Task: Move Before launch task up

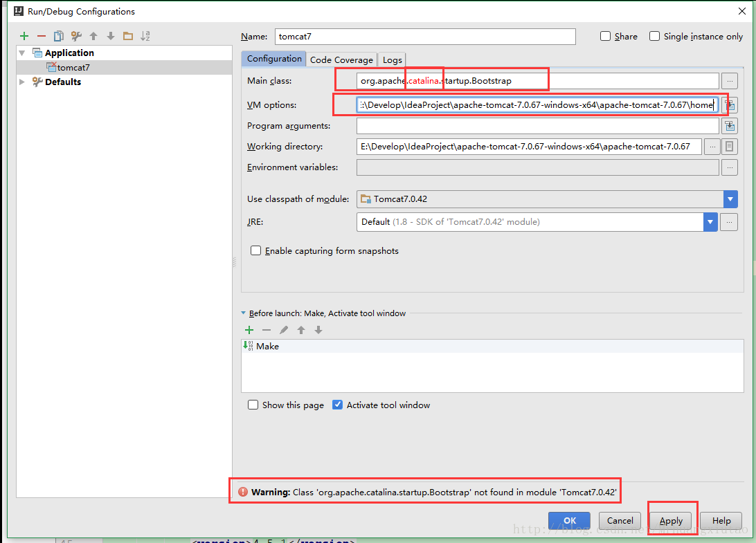Action: 301,330
